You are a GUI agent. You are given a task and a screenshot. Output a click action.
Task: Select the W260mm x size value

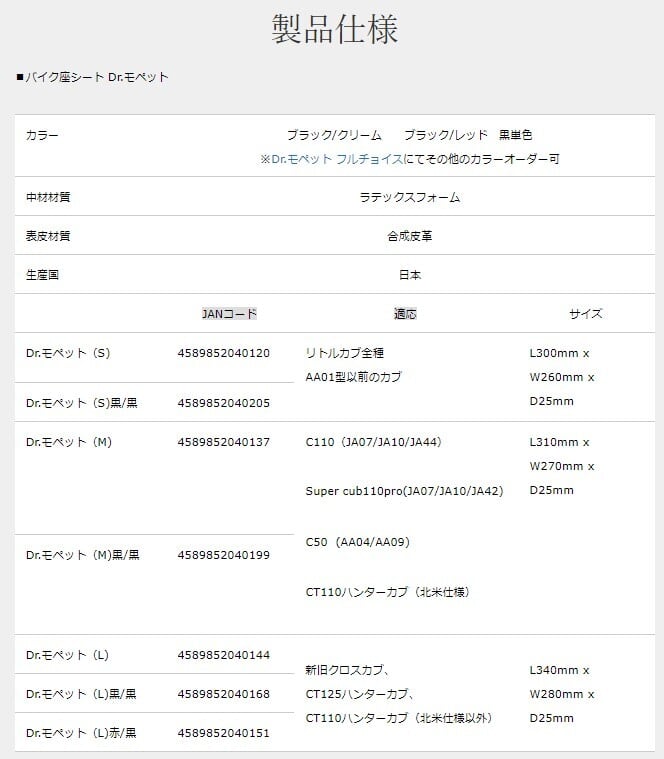(562, 377)
